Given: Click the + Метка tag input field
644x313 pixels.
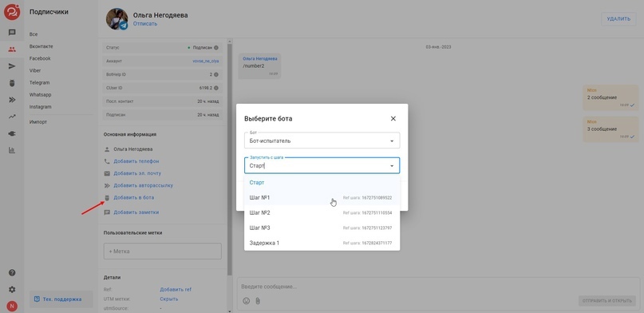Looking at the screenshot, I should point(162,251).
